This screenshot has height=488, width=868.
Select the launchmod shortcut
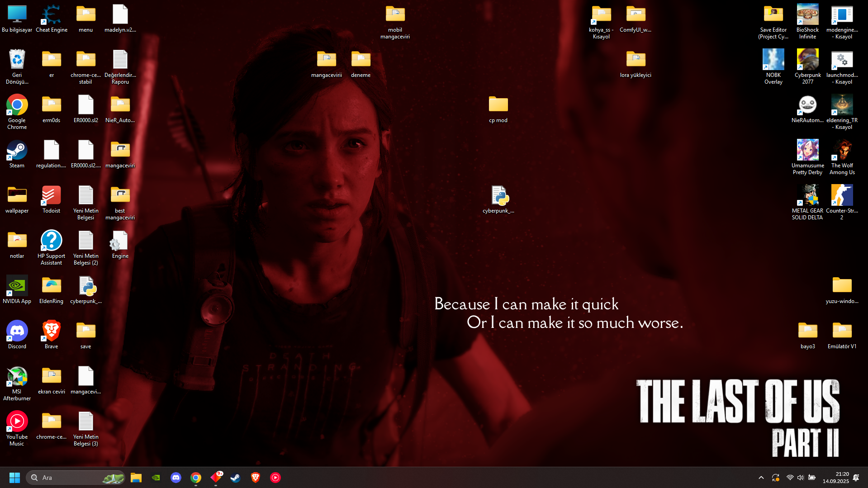(x=842, y=67)
